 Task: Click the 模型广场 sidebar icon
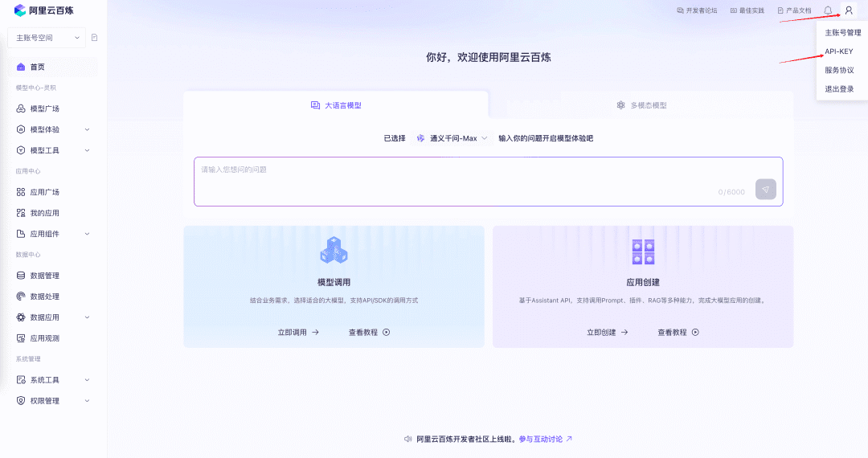(x=20, y=108)
